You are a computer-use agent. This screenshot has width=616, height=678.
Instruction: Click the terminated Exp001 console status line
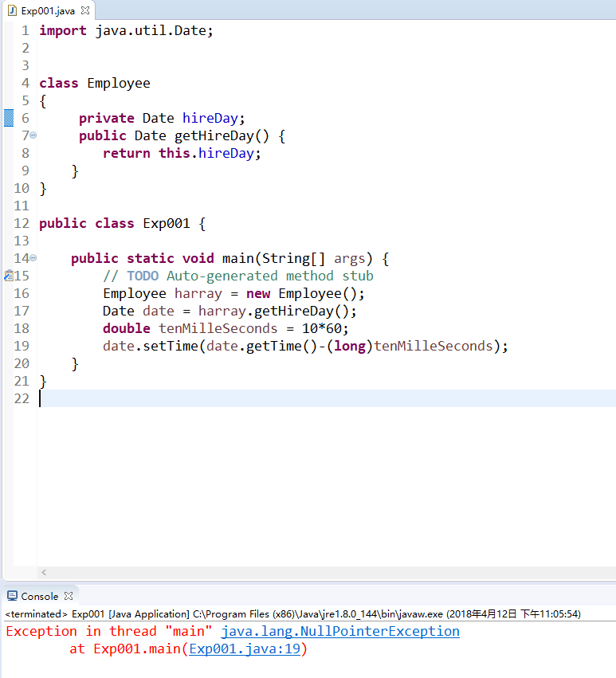tap(293, 614)
